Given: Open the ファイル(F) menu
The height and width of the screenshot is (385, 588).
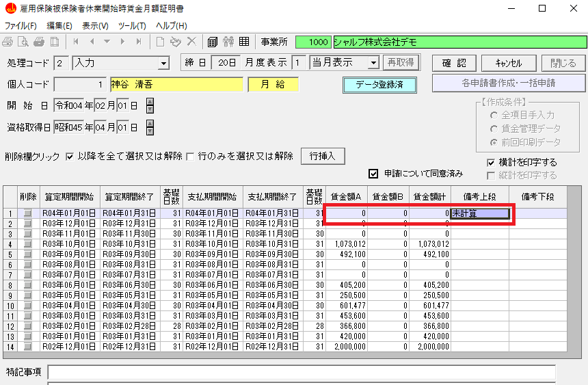Looking at the screenshot, I should 21,25.
